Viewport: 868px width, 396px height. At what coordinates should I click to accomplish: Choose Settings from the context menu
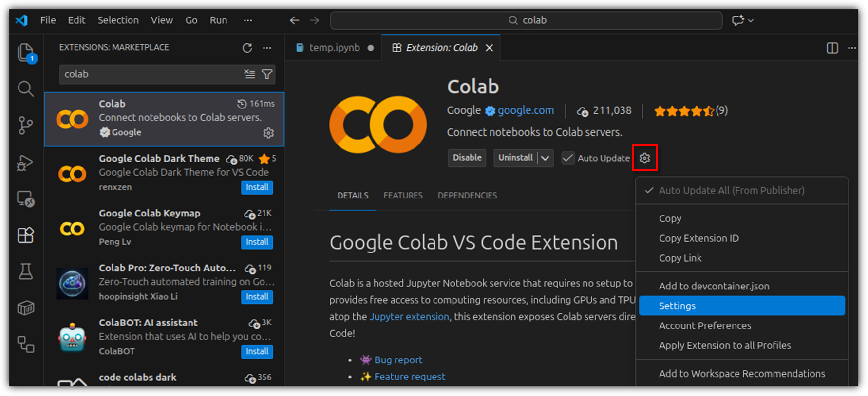tap(742, 306)
